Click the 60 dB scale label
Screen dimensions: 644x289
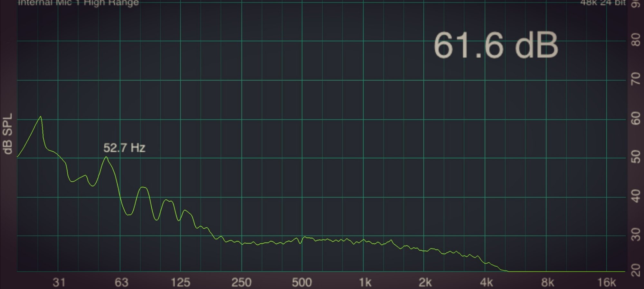coord(636,119)
